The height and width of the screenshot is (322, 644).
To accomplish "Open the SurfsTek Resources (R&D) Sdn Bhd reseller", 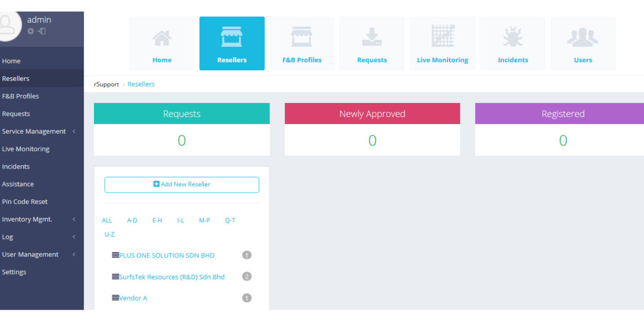I will pos(172,277).
